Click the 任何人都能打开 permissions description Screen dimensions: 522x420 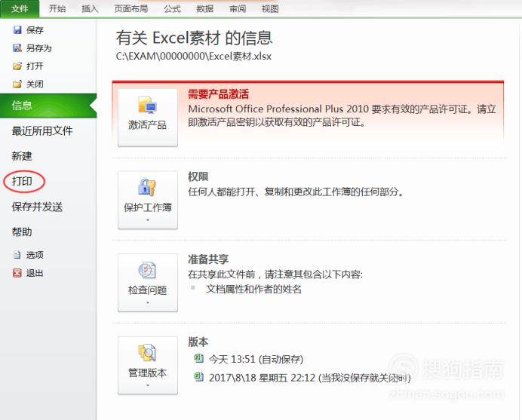click(296, 192)
